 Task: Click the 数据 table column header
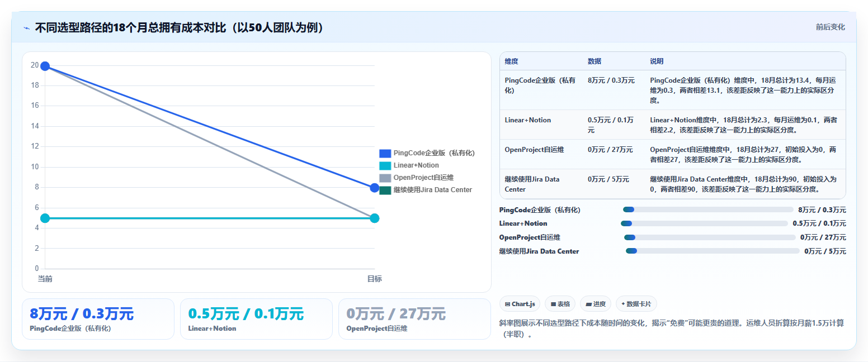(595, 61)
